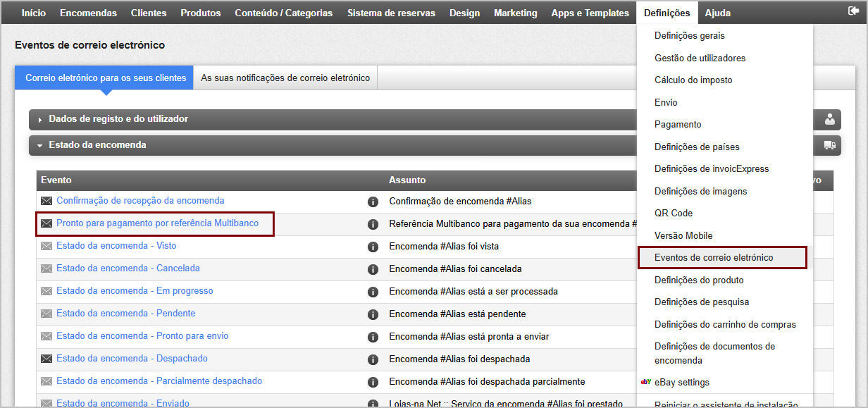Image resolution: width=868 pixels, height=408 pixels.
Task: Click the envelope icon for Pronto para pagamento Multibanco
Action: (x=46, y=223)
